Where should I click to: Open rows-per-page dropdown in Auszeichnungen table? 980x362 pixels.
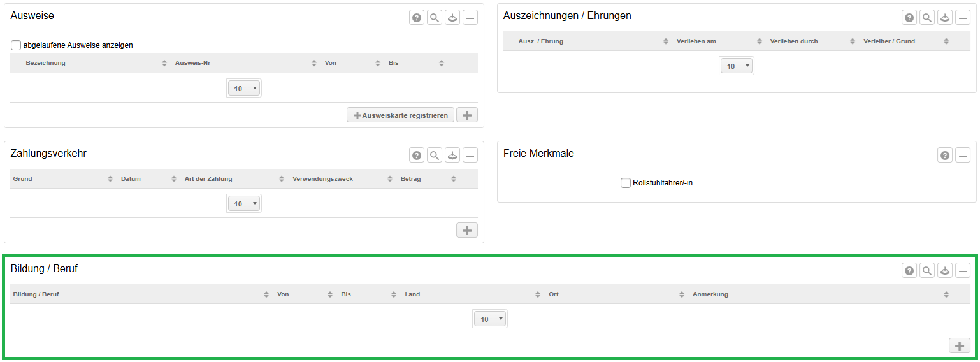[x=737, y=66]
